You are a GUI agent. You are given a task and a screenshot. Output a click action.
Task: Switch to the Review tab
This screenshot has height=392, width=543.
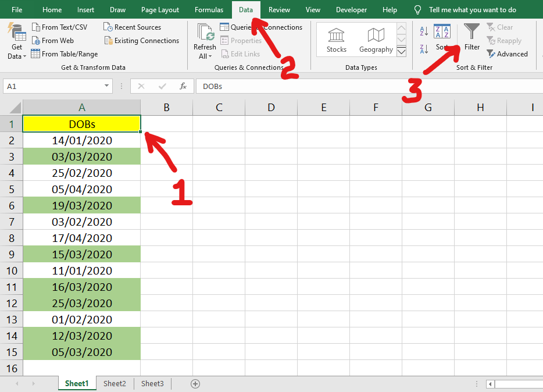tap(279, 10)
